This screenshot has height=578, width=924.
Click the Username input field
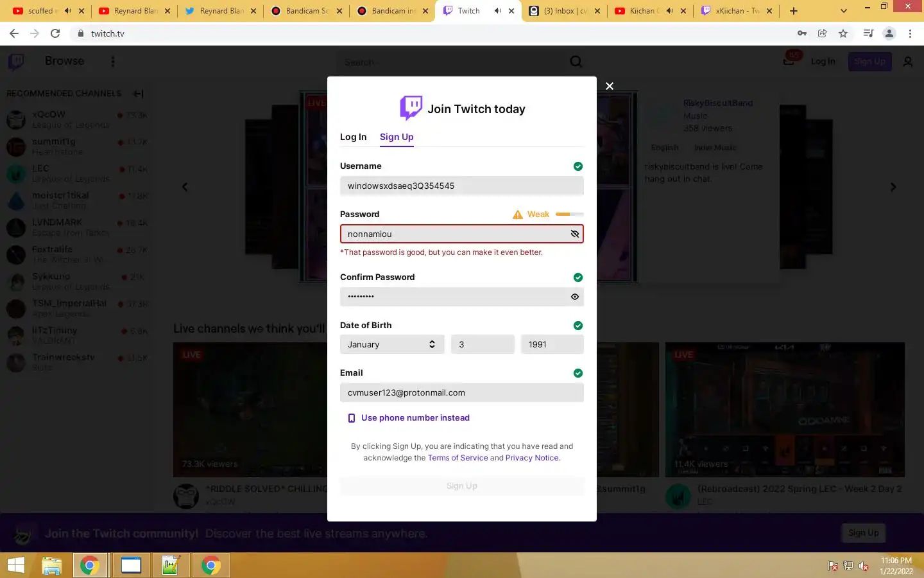point(461,186)
